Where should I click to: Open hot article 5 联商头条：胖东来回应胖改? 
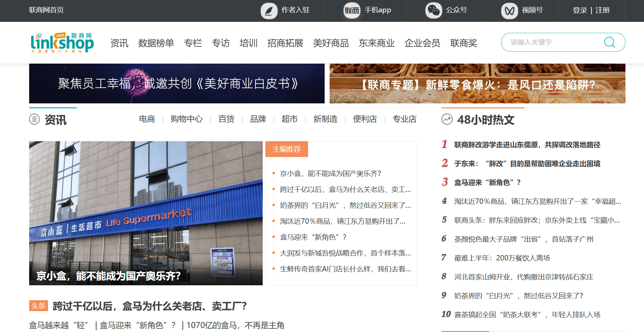point(537,220)
